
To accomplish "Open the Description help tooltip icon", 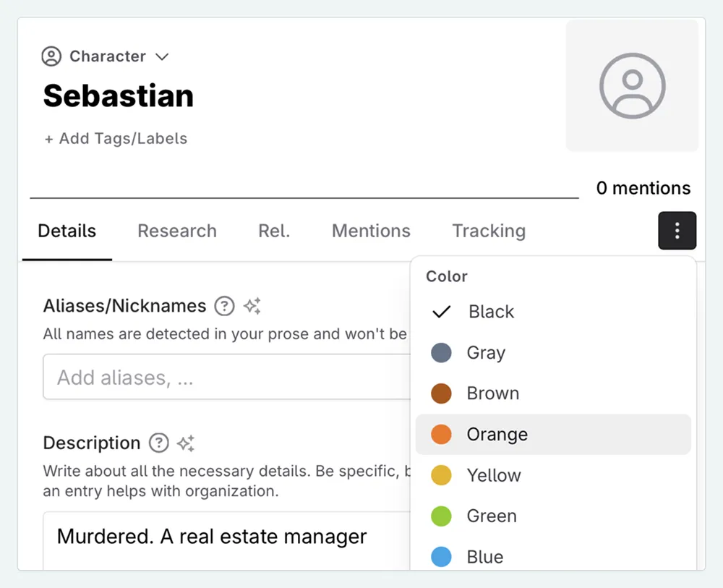I will coord(158,443).
